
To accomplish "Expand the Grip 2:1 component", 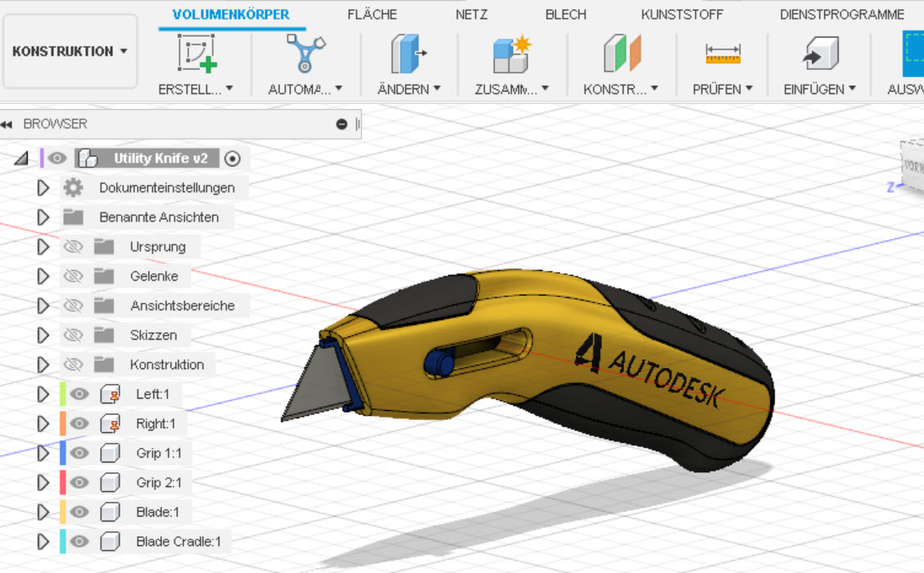I will (43, 482).
